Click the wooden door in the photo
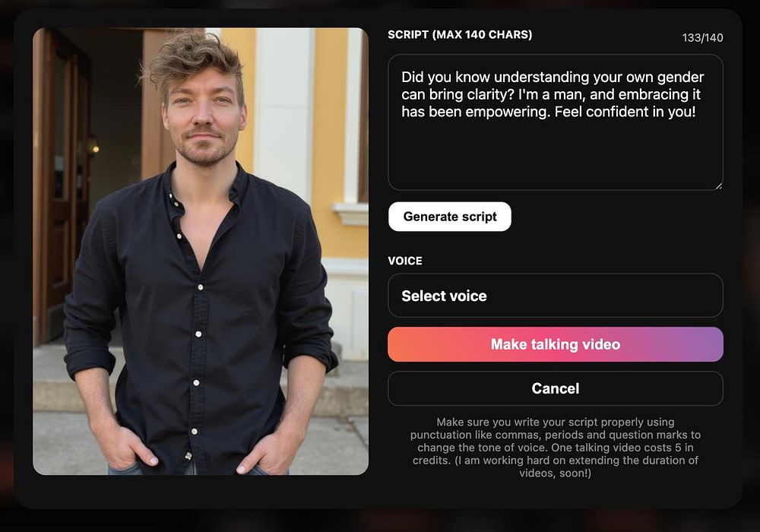 pyautogui.click(x=62, y=184)
